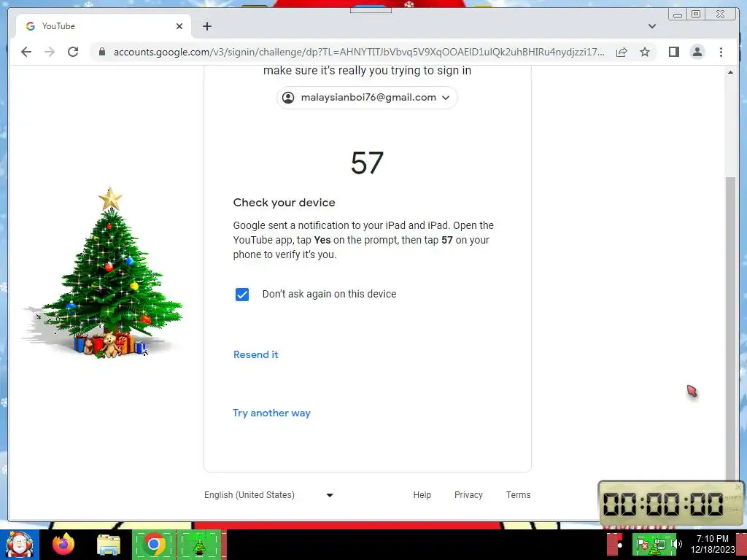Click the show desktop strip on taskbar
The width and height of the screenshot is (747, 560).
(742, 544)
